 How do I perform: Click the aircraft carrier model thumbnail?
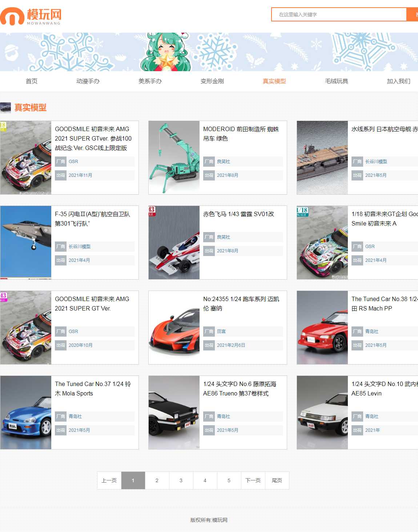[322, 158]
